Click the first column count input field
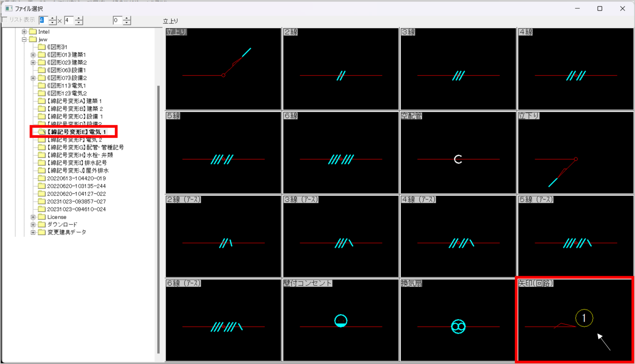 43,20
